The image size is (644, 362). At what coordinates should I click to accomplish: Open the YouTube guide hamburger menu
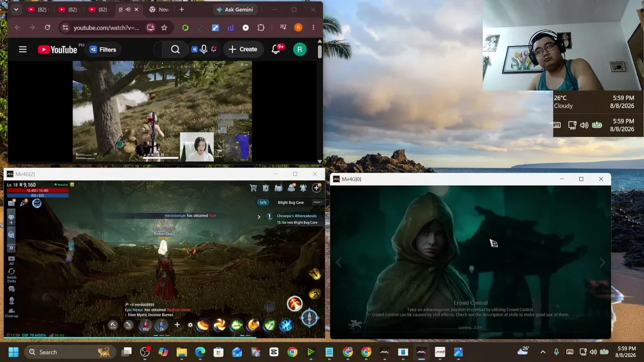23,49
